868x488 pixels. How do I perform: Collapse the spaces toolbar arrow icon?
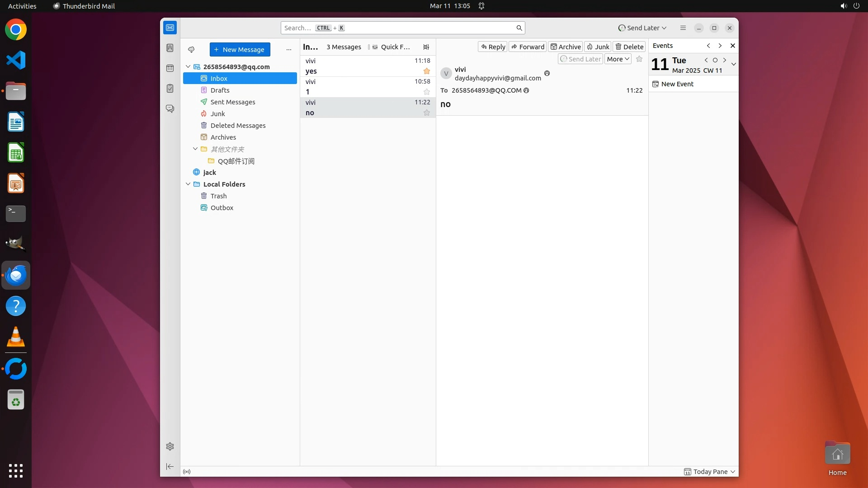tap(170, 466)
